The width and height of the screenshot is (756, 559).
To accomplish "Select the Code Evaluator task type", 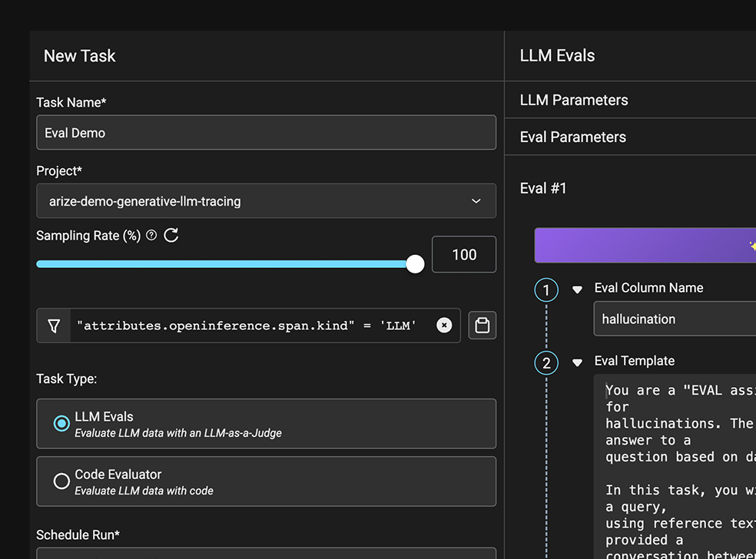I will 61,481.
